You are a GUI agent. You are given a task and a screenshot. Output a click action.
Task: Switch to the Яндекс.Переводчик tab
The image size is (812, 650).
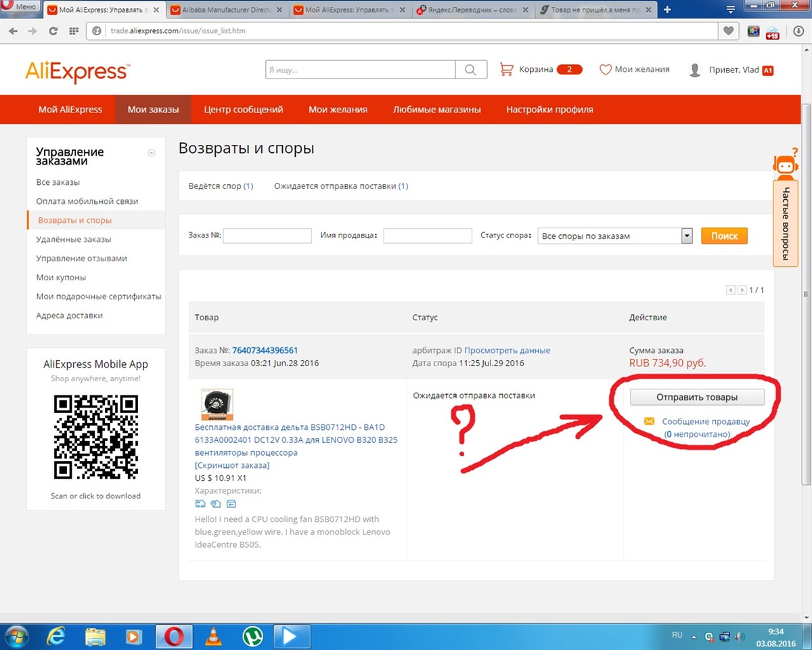coord(472,9)
